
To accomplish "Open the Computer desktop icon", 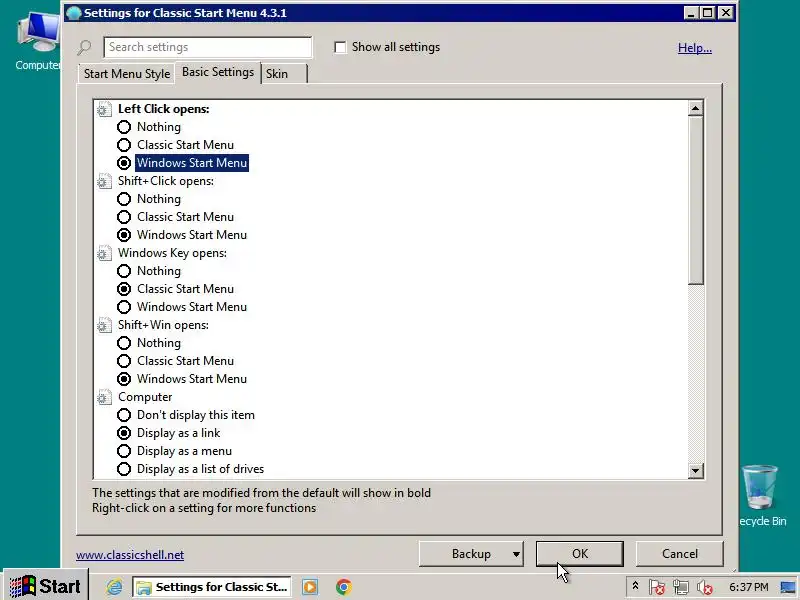I will point(37,41).
